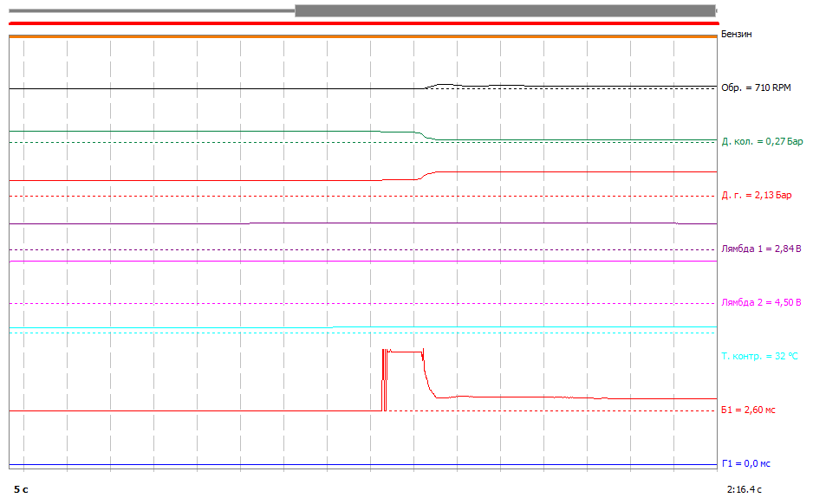
Task: Click the black RPM trace bump
Action: 442,85
